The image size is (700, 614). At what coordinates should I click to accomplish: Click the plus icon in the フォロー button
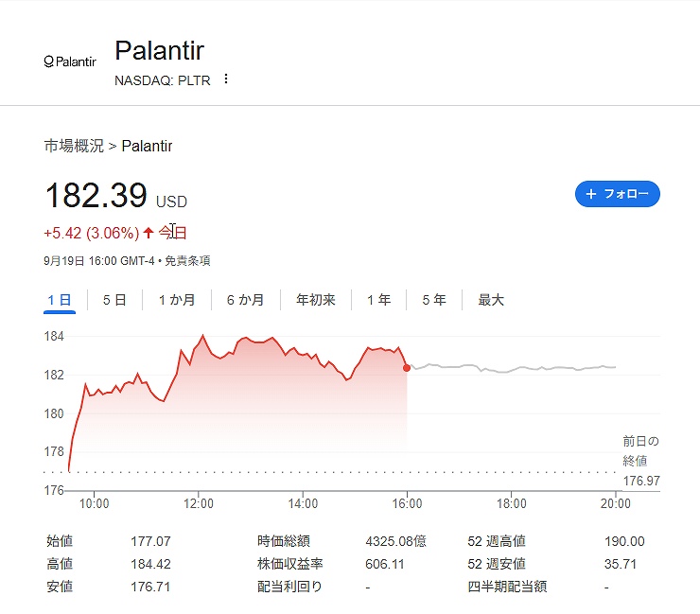click(x=591, y=194)
